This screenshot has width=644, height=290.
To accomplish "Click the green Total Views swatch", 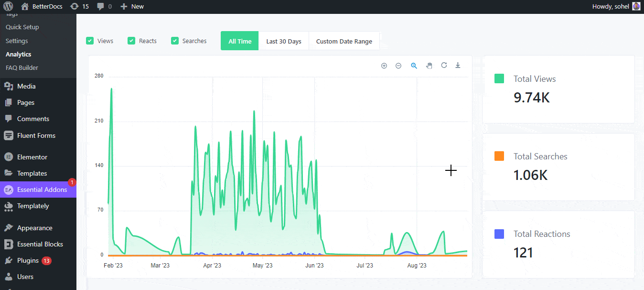I will point(499,78).
